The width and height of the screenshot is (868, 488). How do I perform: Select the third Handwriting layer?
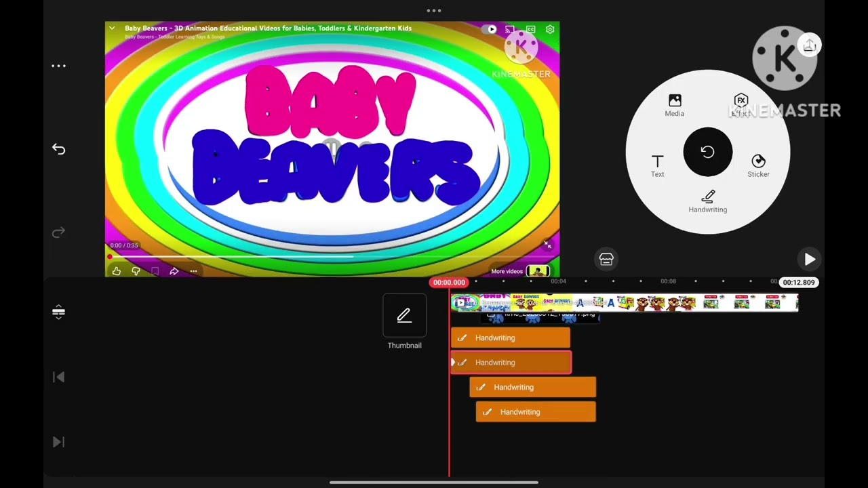coord(533,387)
